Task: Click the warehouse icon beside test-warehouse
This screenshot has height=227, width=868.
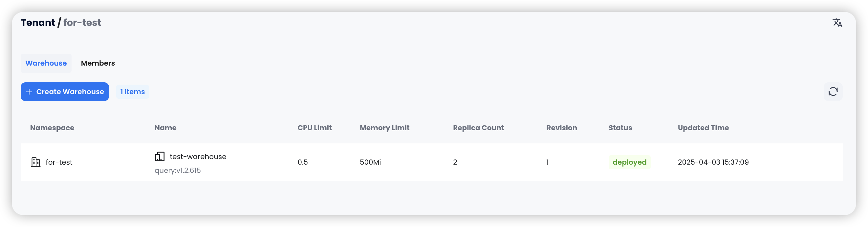Action: coord(159,156)
